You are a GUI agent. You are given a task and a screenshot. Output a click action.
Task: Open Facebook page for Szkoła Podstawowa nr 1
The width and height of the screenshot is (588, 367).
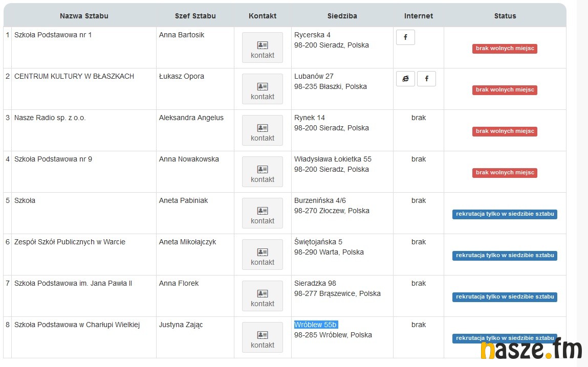point(405,37)
